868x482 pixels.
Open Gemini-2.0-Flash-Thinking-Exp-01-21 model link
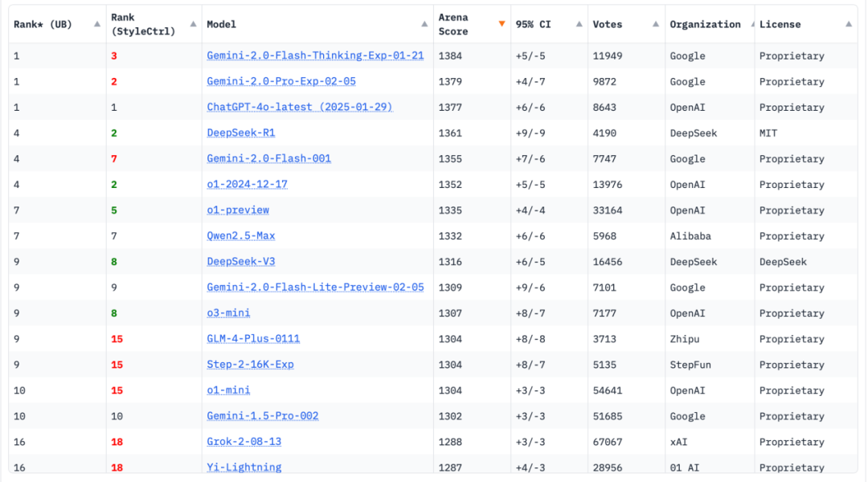[x=315, y=56]
